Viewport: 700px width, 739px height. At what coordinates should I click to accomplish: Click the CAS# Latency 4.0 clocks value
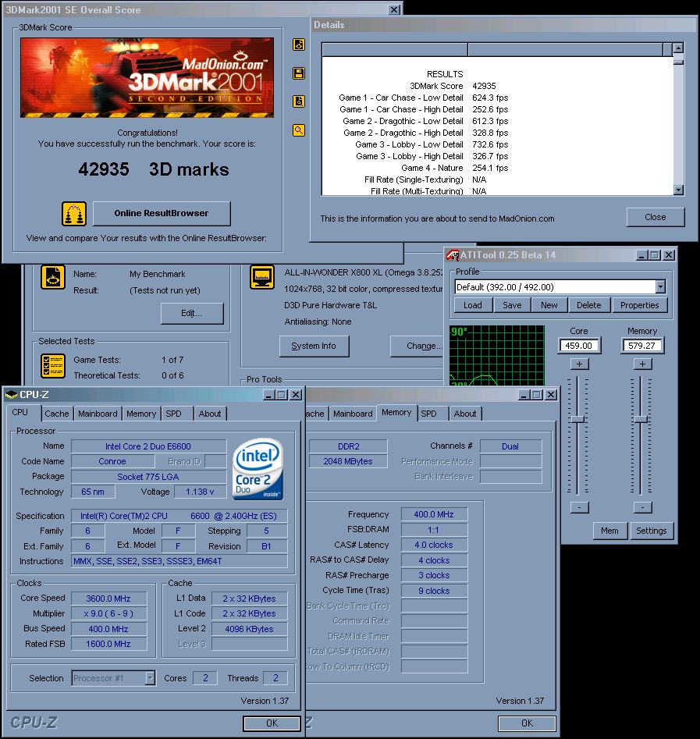click(x=434, y=545)
